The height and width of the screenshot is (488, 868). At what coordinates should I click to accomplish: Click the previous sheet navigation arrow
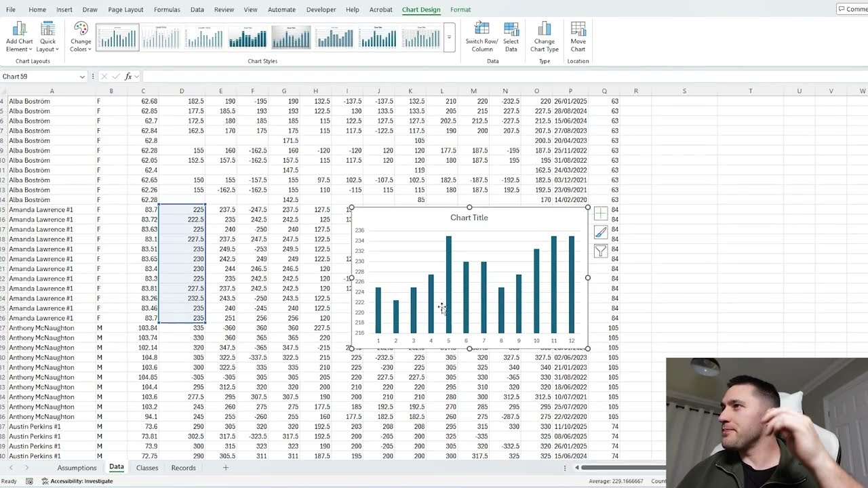tap(9, 468)
